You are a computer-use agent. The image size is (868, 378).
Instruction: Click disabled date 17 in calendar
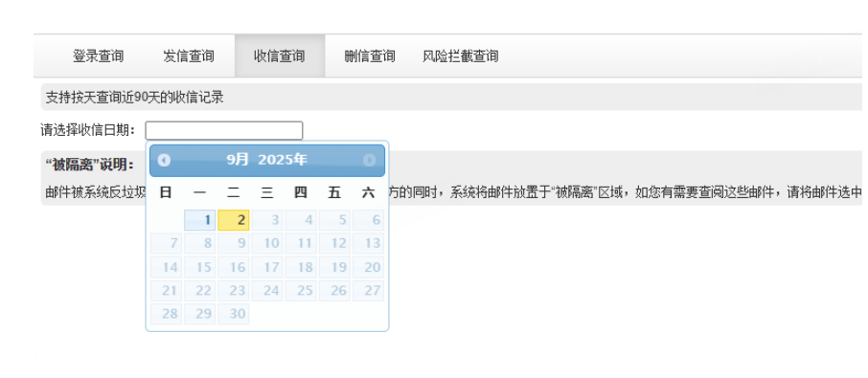point(267,267)
